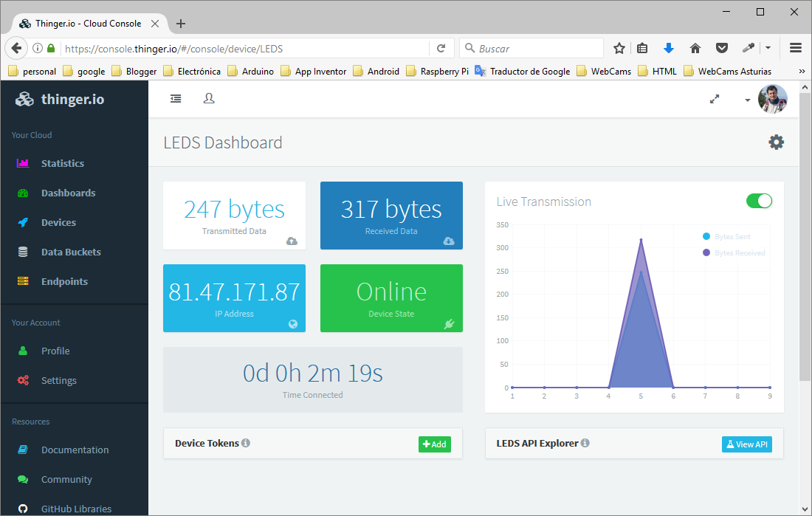Viewport: 812px width, 516px height.
Task: Open the HTML bookmarks folder
Action: [658, 71]
